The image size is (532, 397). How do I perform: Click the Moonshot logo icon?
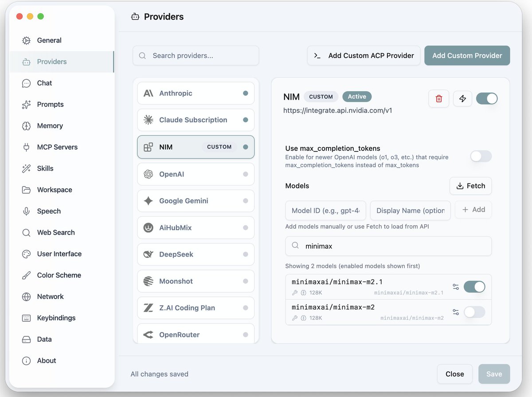[149, 281]
